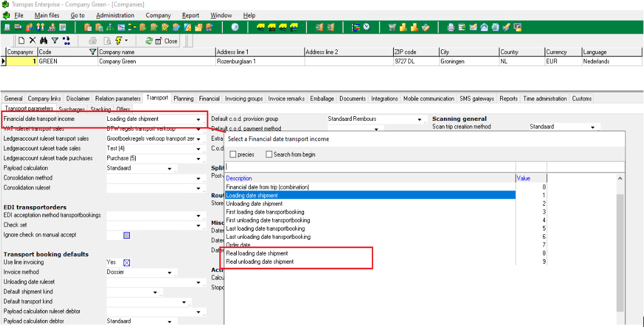This screenshot has height=327, width=644.
Task: Switch to the Invoicing groups tab
Action: [244, 99]
